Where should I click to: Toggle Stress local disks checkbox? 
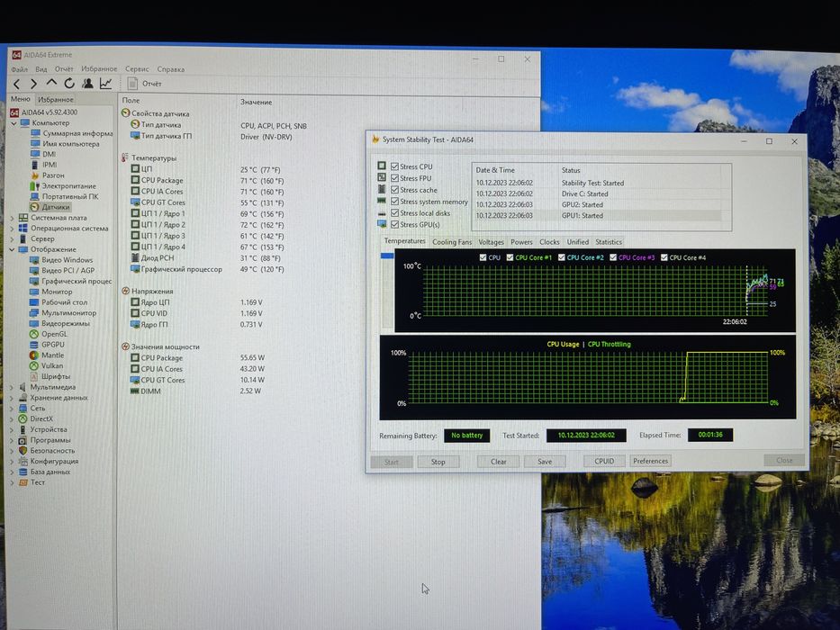[x=395, y=213]
